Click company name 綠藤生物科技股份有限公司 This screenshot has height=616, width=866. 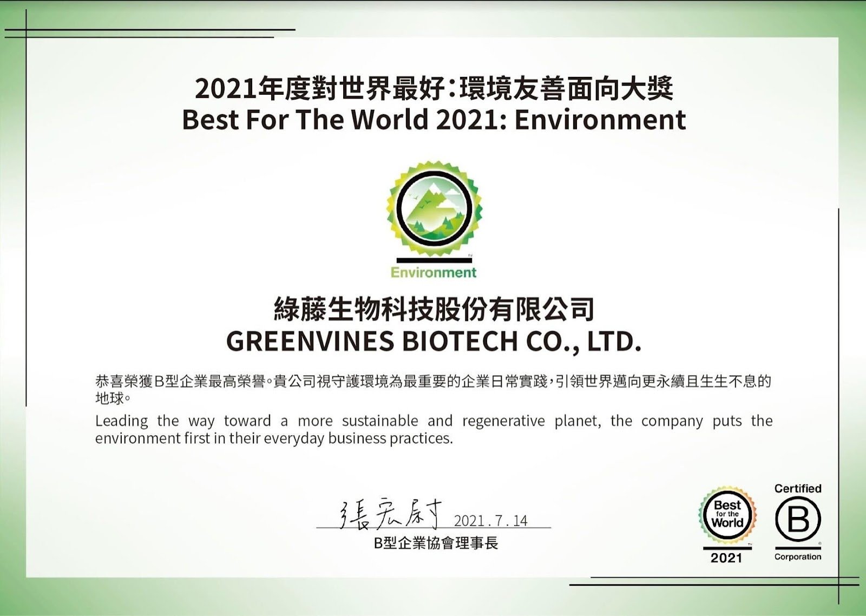pyautogui.click(x=434, y=310)
